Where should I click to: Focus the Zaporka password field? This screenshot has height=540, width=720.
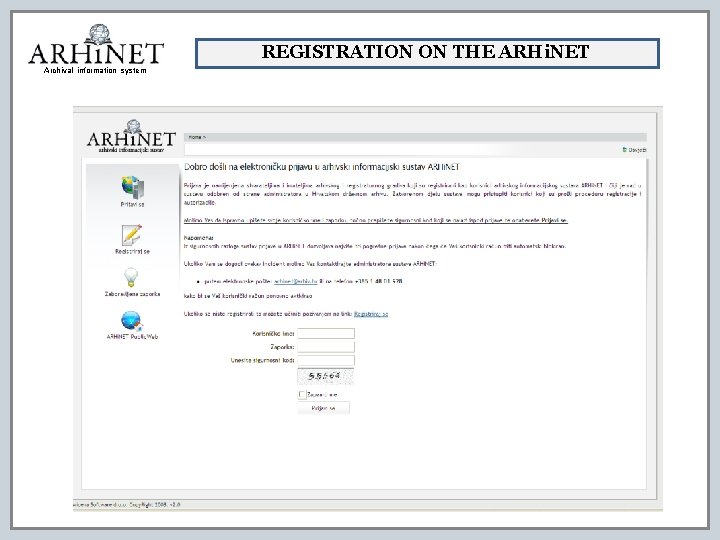[326, 347]
